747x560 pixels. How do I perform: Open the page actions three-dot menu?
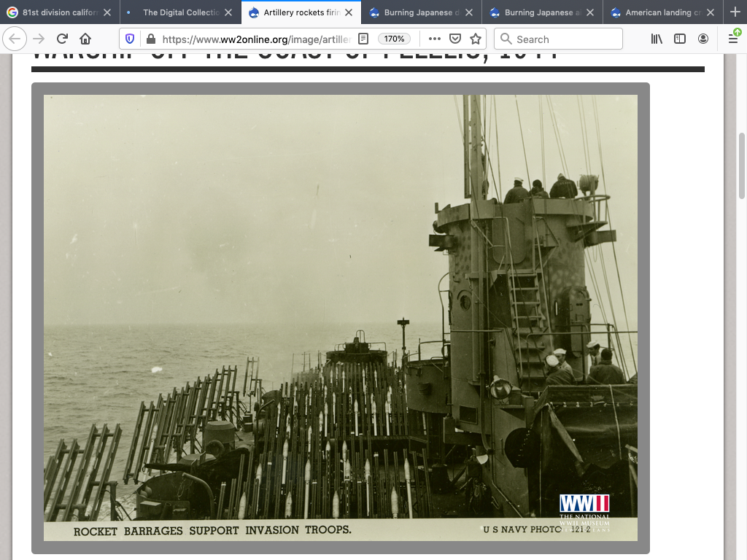435,39
